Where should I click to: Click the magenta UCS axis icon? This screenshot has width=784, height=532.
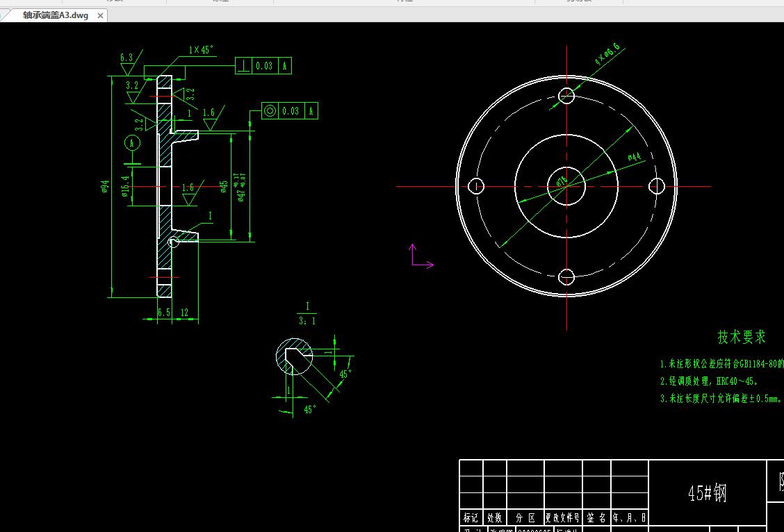tap(422, 256)
